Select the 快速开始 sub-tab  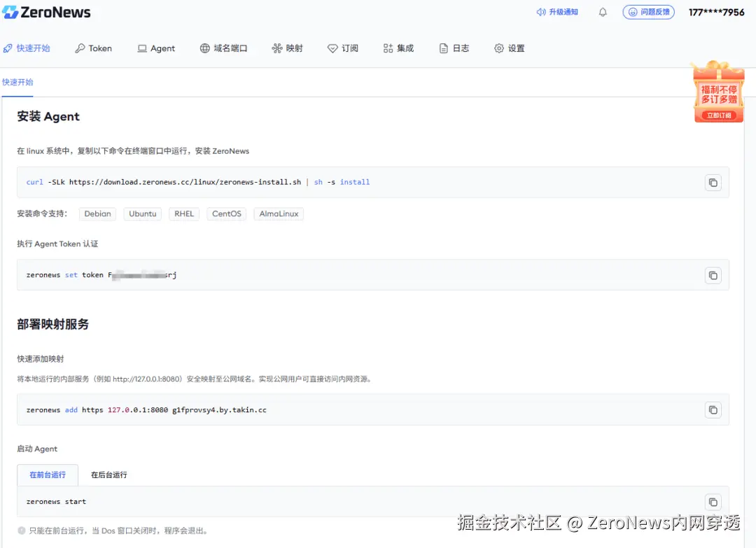pyautogui.click(x=17, y=83)
